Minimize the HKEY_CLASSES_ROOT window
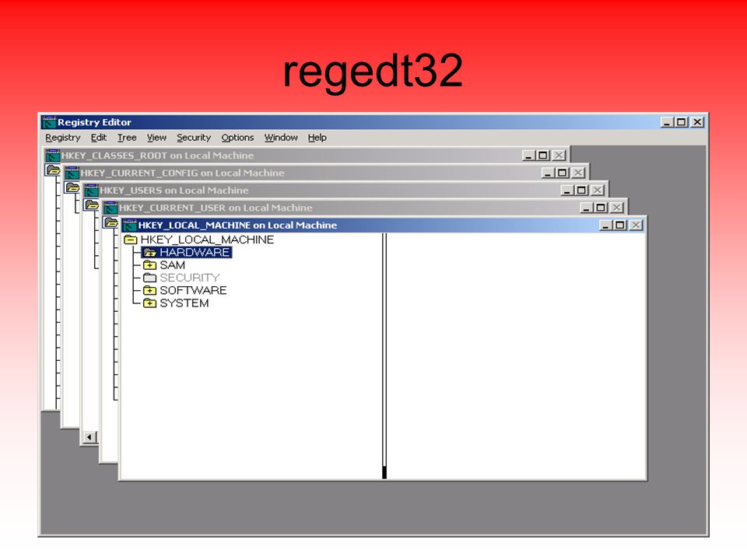This screenshot has width=747, height=560. coord(528,156)
